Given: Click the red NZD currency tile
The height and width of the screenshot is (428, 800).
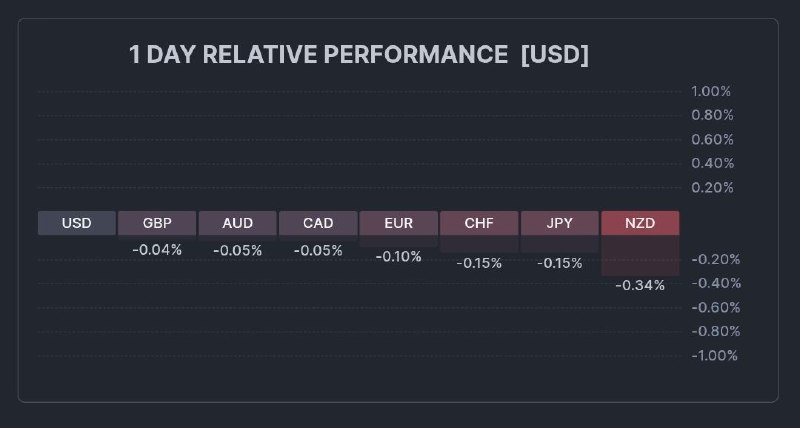Looking at the screenshot, I should 640,223.
